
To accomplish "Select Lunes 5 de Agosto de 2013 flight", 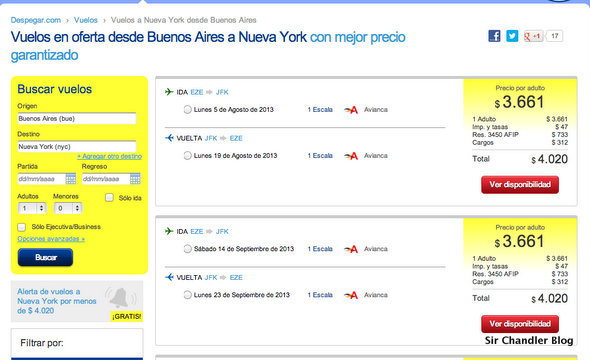I will tap(187, 110).
